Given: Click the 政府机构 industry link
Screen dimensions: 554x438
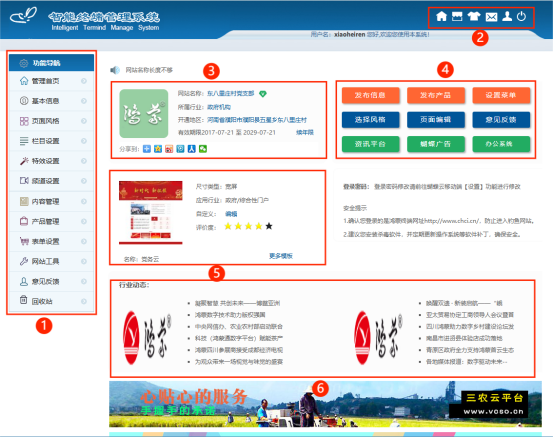Looking at the screenshot, I should (x=219, y=107).
